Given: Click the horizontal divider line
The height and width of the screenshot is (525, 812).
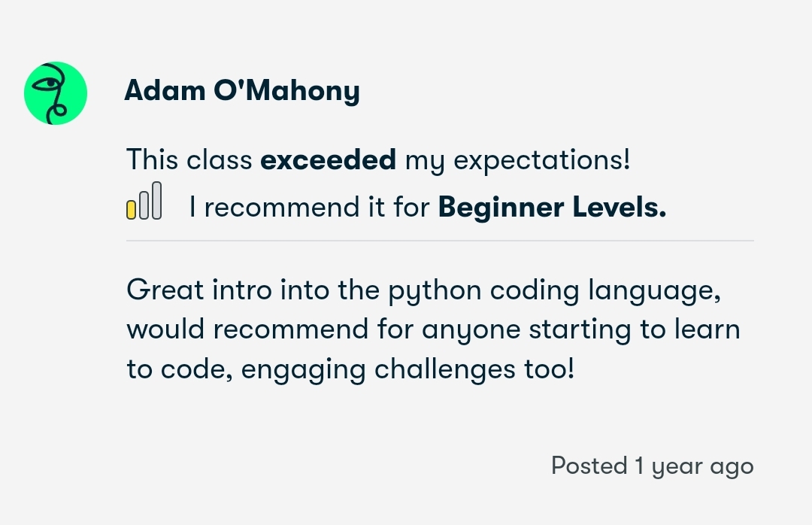Looking at the screenshot, I should [x=440, y=241].
